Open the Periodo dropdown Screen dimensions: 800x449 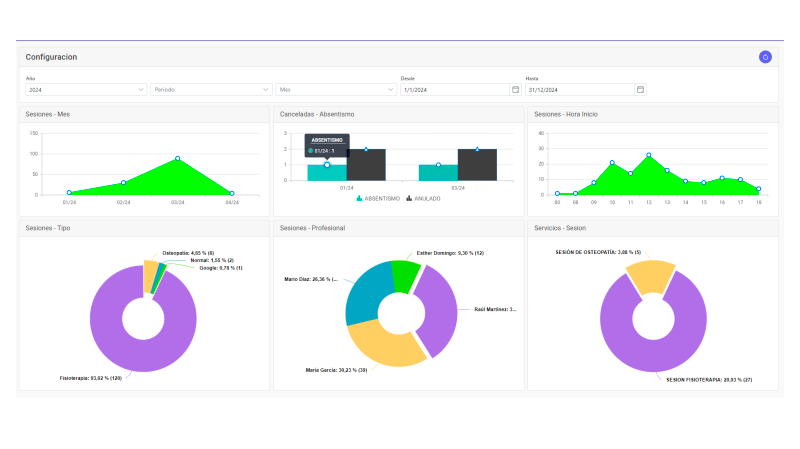pyautogui.click(x=211, y=89)
